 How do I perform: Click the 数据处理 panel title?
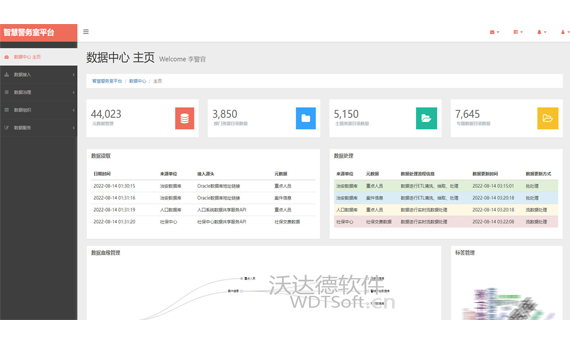click(344, 156)
